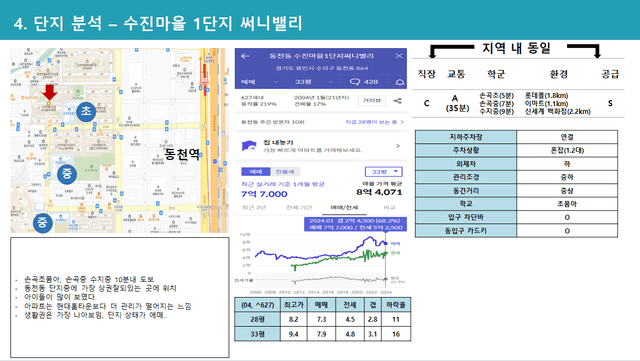The image size is (640, 361).
Task: Click the note starting 손곡초품아, 손곡중 수지중
Action: (89, 279)
